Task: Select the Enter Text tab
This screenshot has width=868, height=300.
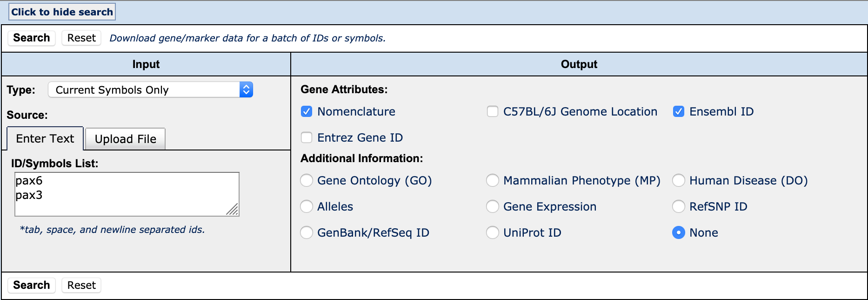Action: [x=45, y=138]
